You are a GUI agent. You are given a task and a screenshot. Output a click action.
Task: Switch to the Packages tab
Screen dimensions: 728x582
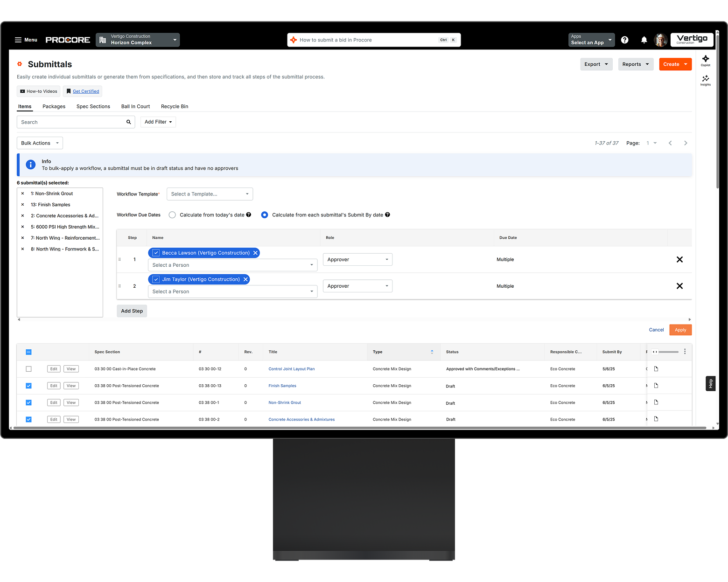point(54,106)
